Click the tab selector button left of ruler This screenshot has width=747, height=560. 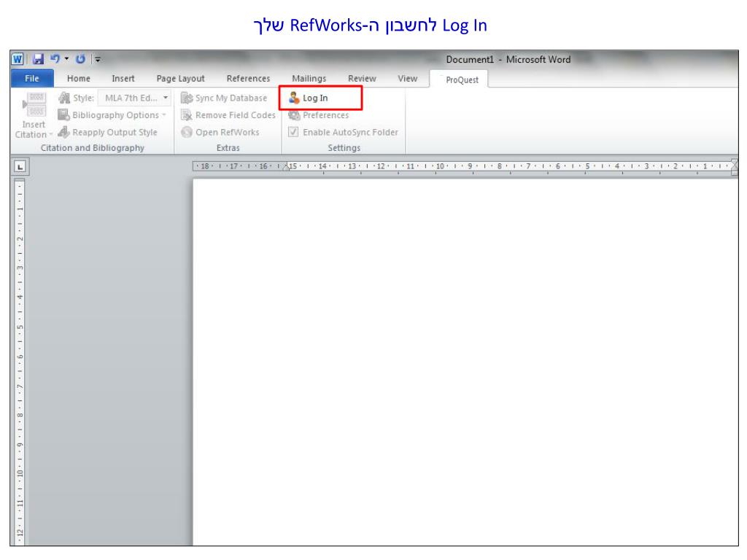pyautogui.click(x=20, y=167)
